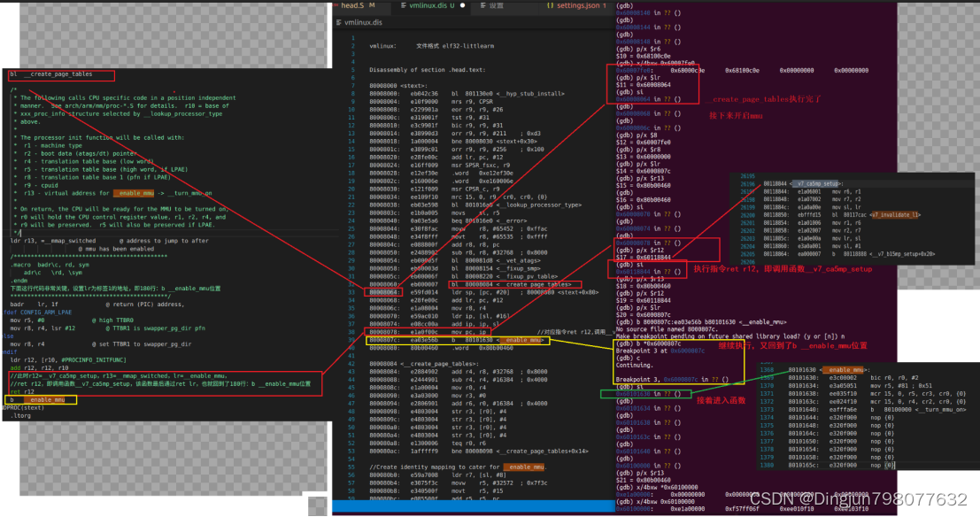
Task: Click the unsaved changes dot on vmlinux.dis tab
Action: click(462, 5)
